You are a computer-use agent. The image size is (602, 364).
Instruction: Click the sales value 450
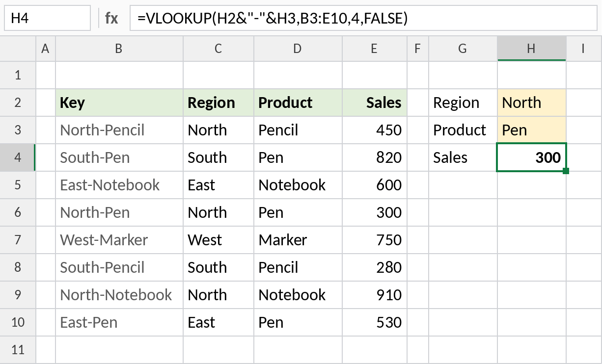(x=375, y=130)
